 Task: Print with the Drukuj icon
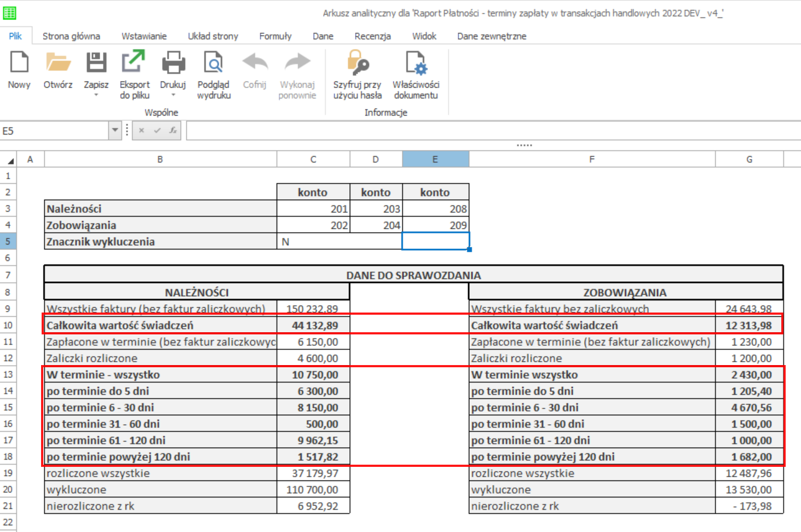coord(173,63)
